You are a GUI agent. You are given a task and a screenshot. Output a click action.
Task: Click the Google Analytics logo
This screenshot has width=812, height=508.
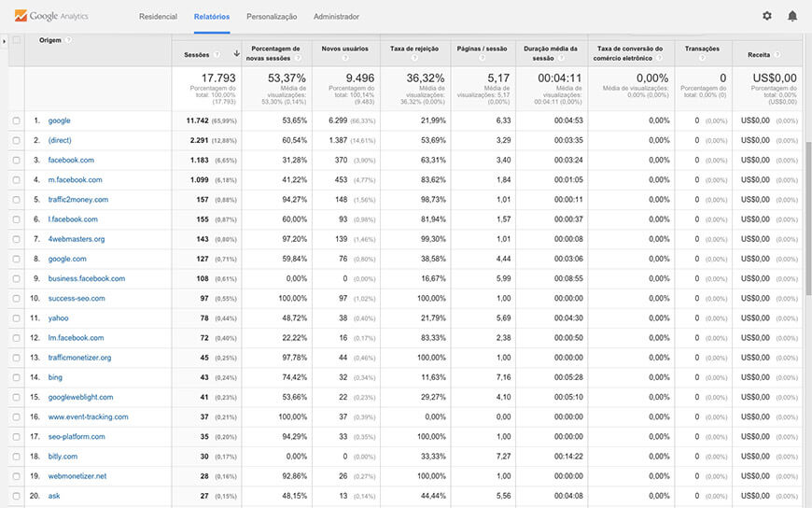pos(52,16)
